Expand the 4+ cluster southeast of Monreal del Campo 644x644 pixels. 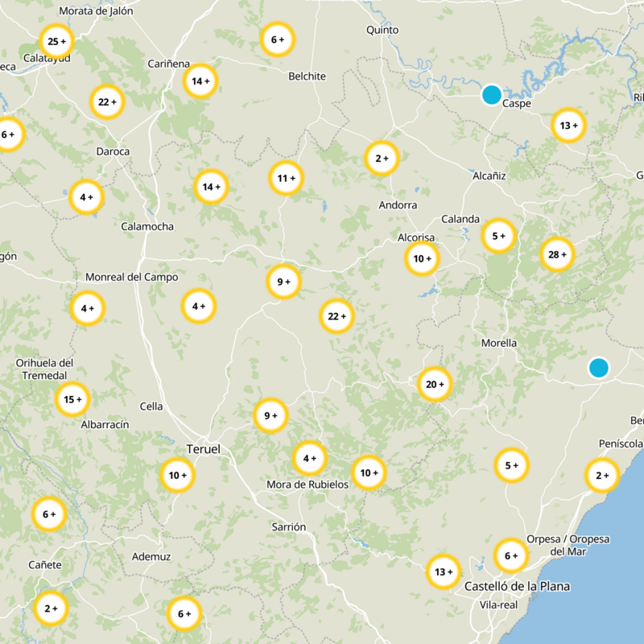click(x=199, y=306)
